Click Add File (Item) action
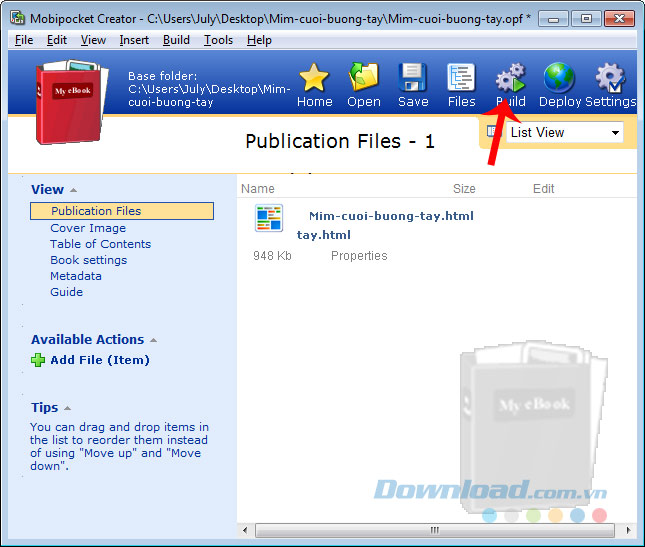Image resolution: width=645 pixels, height=547 pixels. point(100,360)
